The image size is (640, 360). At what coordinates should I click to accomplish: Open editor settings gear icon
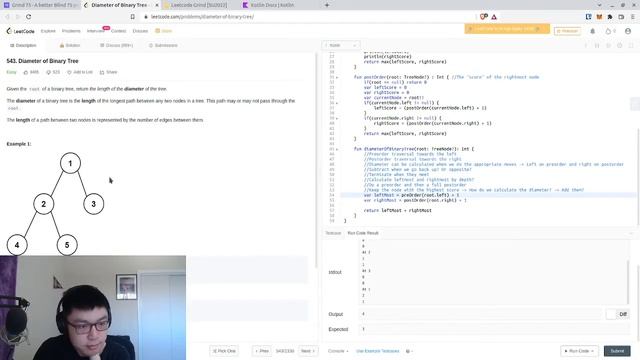click(x=620, y=45)
